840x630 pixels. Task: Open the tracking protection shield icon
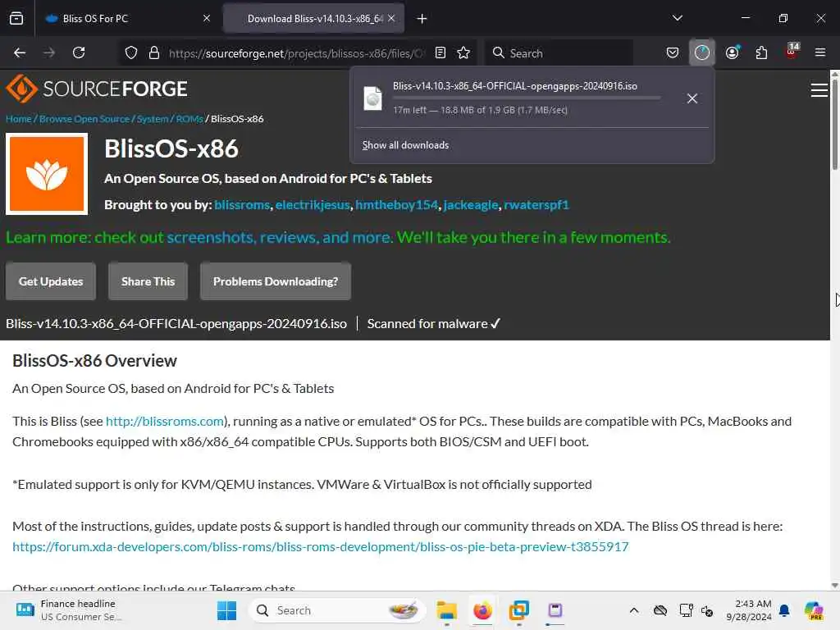[x=131, y=52]
